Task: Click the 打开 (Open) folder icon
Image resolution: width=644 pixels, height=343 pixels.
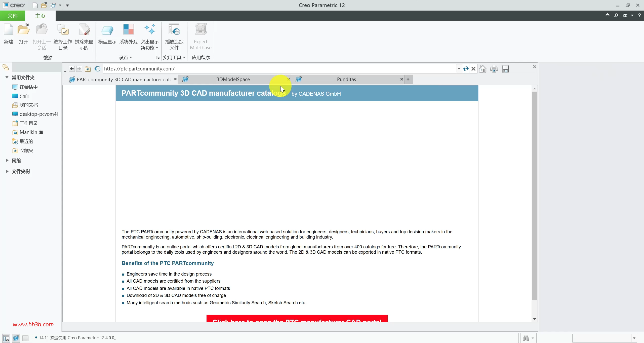Action: click(x=23, y=30)
